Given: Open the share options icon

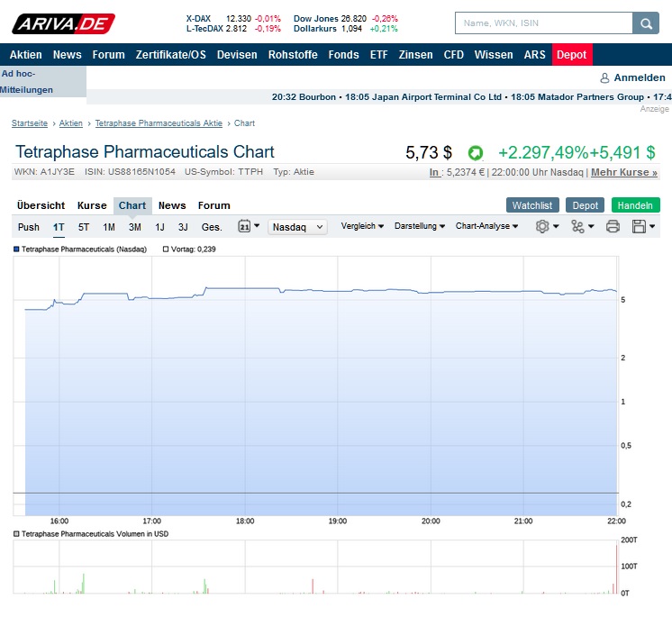Looking at the screenshot, I should coord(577,226).
